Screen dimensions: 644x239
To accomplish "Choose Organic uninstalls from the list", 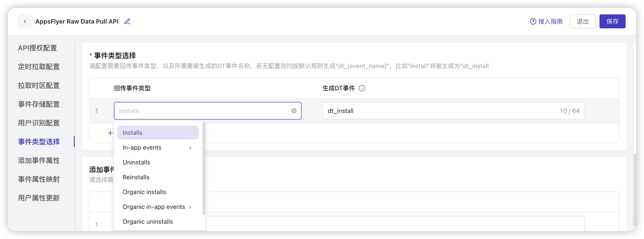I will point(148,222).
